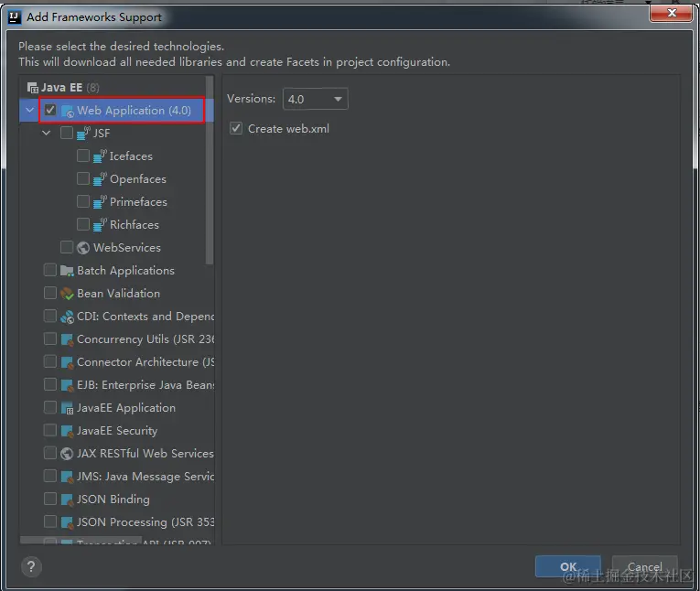Click the JAX RESTful Web Services icon

(67, 454)
